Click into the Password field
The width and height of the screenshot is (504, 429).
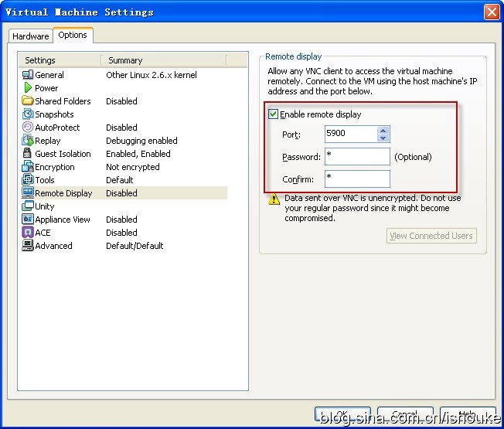357,156
